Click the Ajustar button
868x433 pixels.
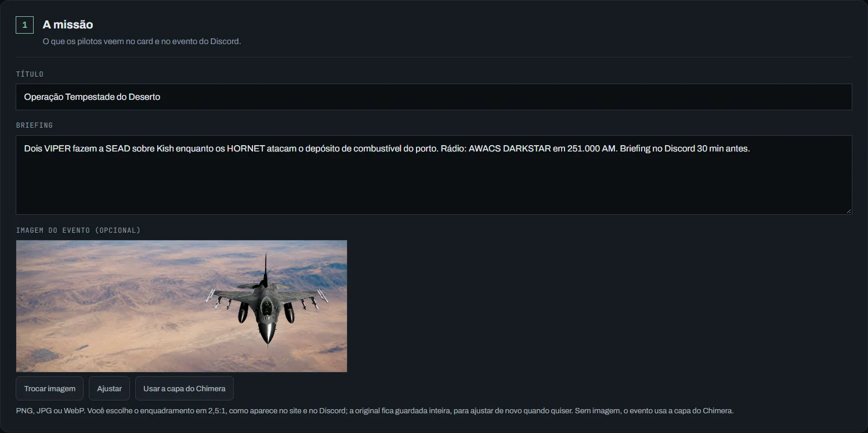(109, 388)
